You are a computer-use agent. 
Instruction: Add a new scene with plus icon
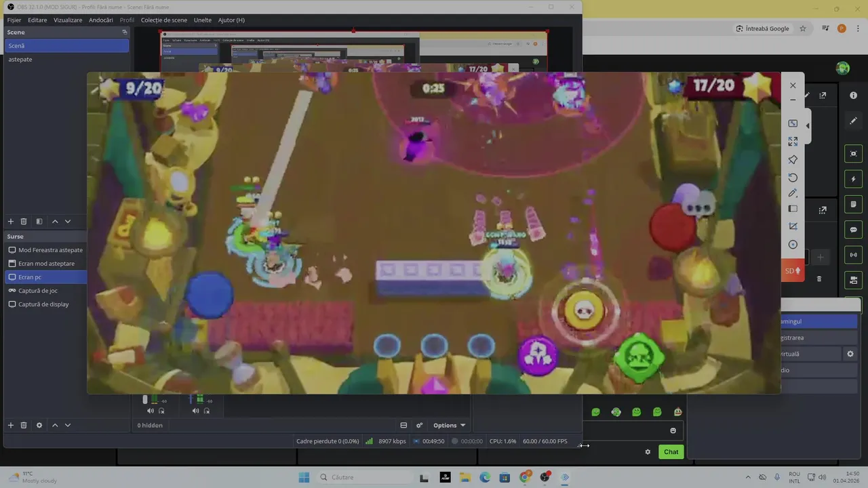tap(10, 222)
